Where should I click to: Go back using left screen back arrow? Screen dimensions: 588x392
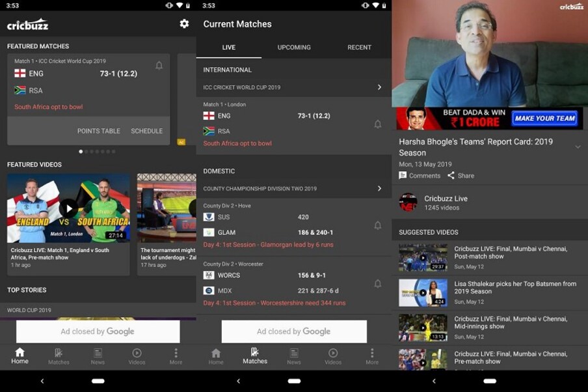coord(42,381)
